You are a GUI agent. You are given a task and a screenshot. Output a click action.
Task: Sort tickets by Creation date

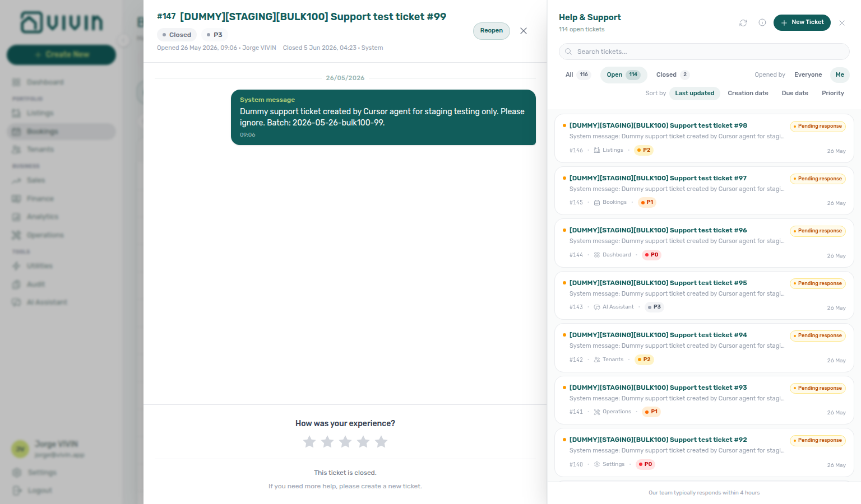click(x=748, y=94)
